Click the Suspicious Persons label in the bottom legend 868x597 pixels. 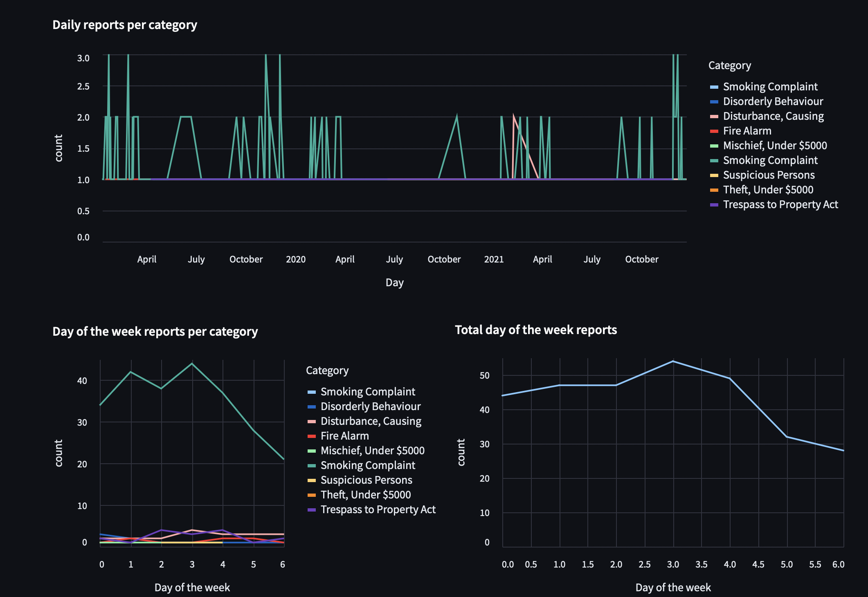366,480
